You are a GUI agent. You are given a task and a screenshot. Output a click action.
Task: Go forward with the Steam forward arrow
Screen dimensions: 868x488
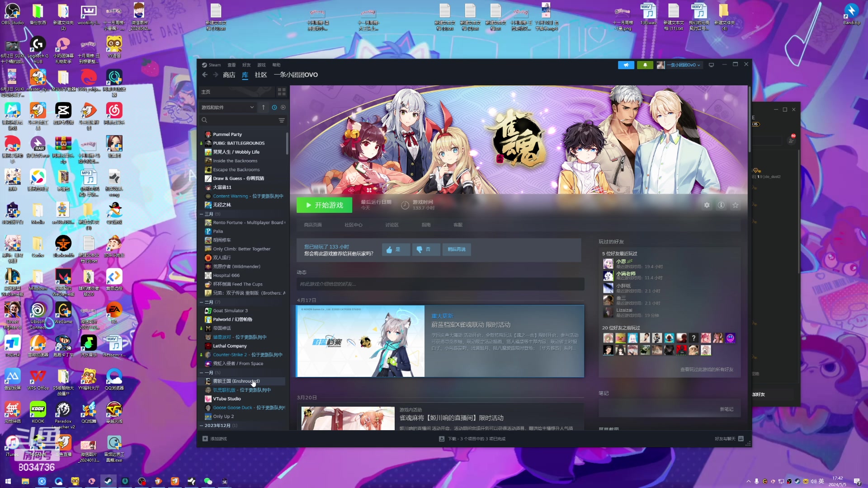pos(215,75)
